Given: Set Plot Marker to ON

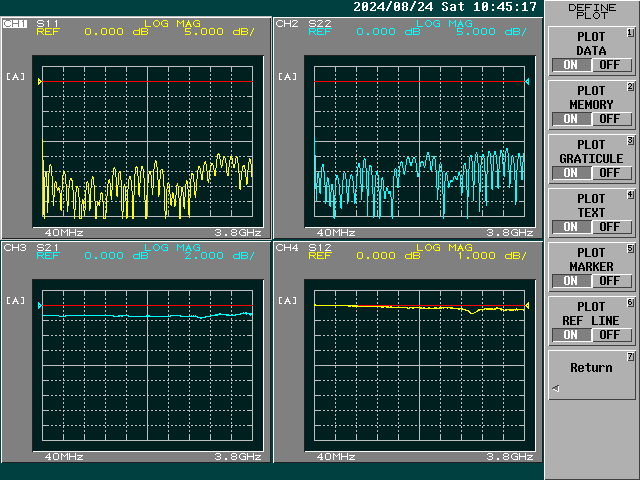Looking at the screenshot, I should (570, 281).
